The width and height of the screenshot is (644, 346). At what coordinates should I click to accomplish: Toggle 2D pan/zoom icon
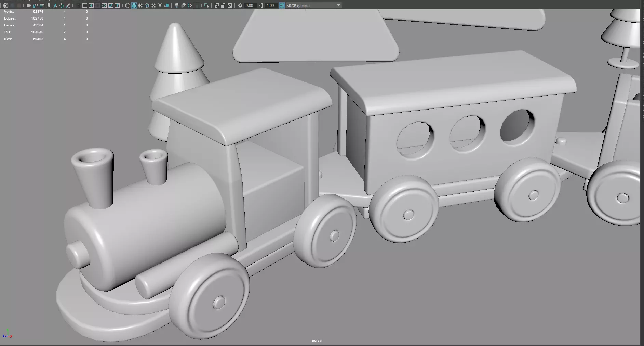pyautogui.click(x=62, y=5)
